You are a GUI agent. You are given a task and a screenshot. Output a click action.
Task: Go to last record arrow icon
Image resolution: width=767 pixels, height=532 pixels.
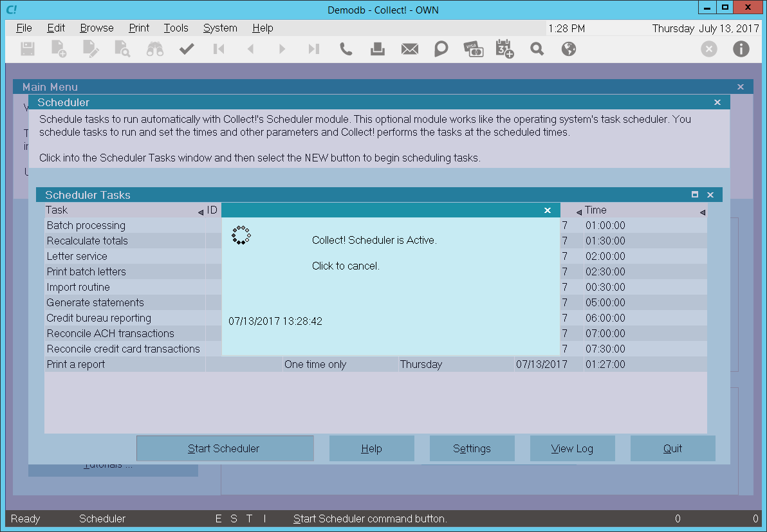point(314,49)
